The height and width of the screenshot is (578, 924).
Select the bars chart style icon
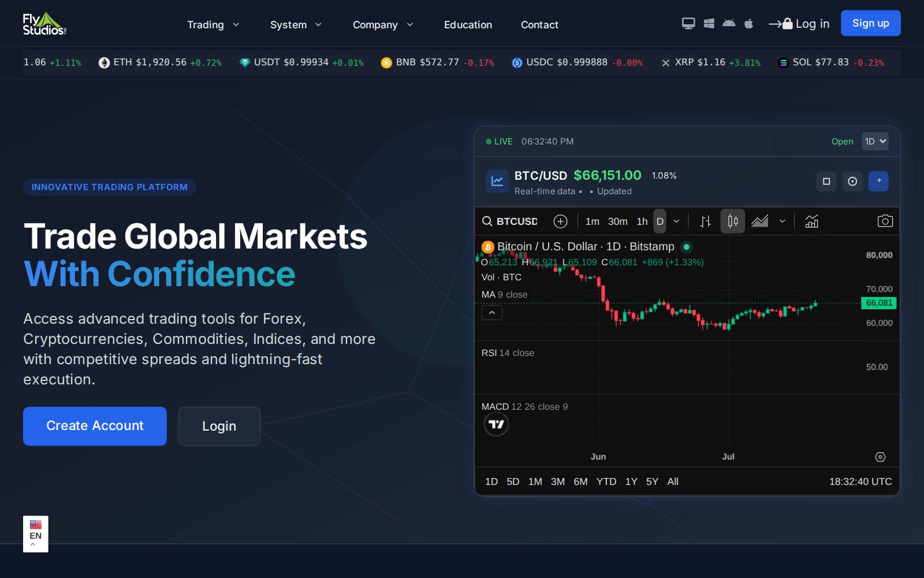[706, 221]
